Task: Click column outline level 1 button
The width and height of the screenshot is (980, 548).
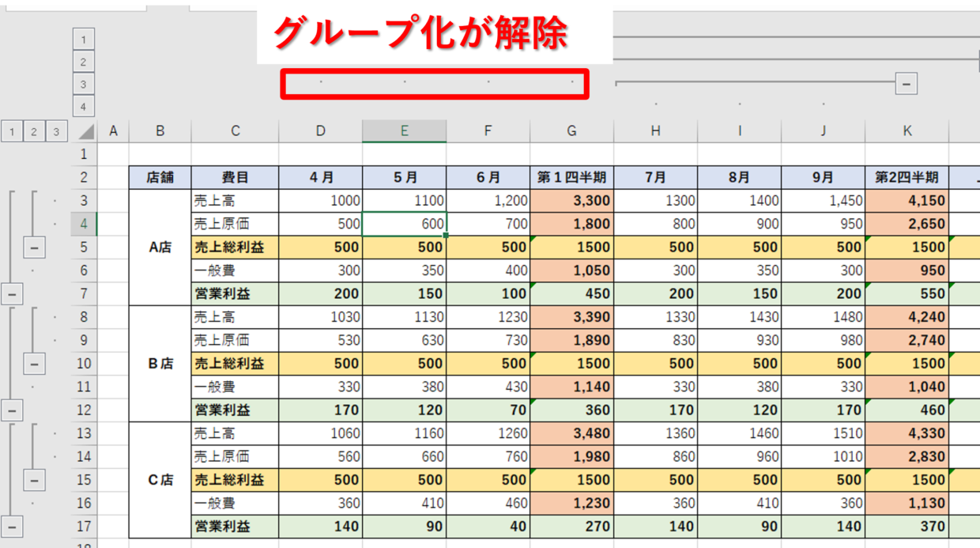Action: [84, 39]
